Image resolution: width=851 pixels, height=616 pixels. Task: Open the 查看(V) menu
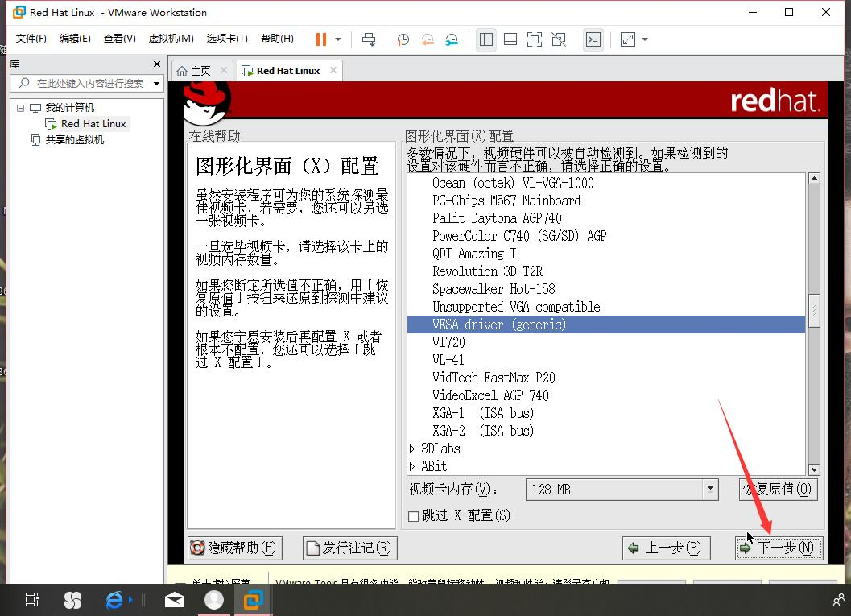coord(119,39)
